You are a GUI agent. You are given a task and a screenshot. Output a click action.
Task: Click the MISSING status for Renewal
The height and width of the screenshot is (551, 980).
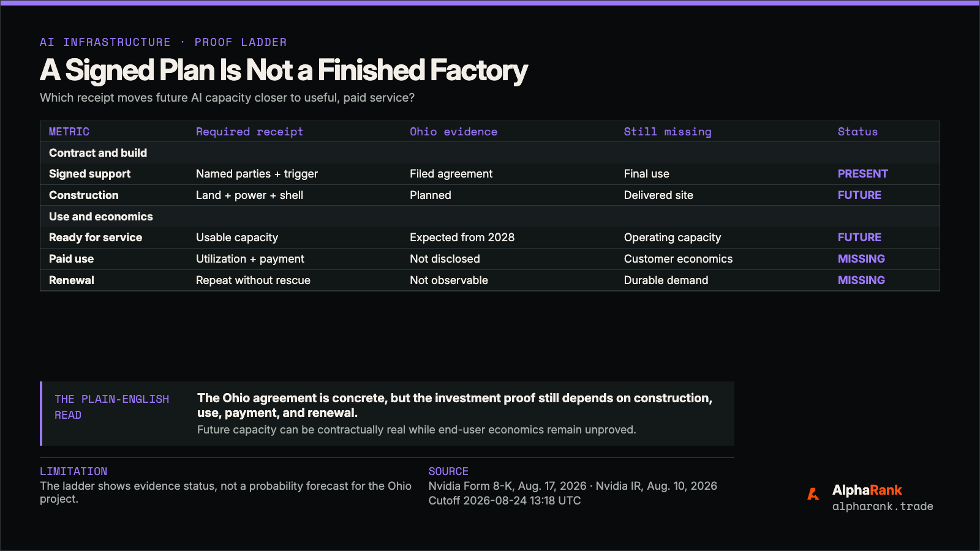[x=861, y=280]
